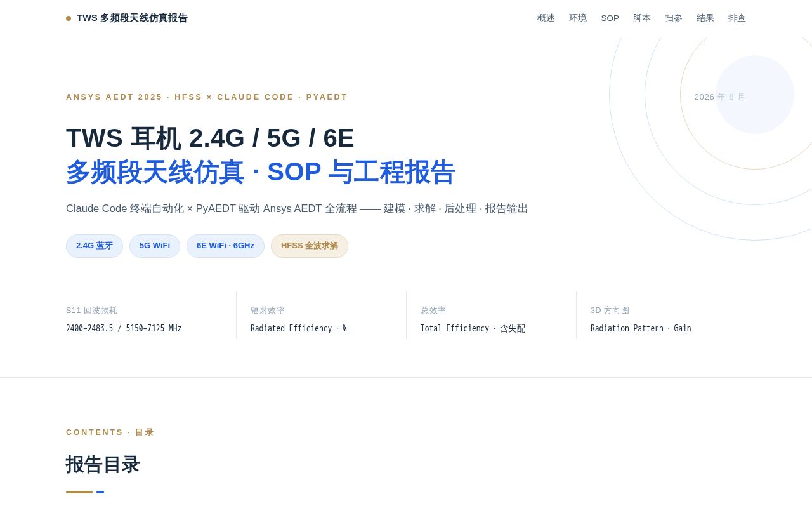Jump to the 脚本 section
Image resolution: width=812 pixels, height=508 pixels.
click(x=641, y=18)
